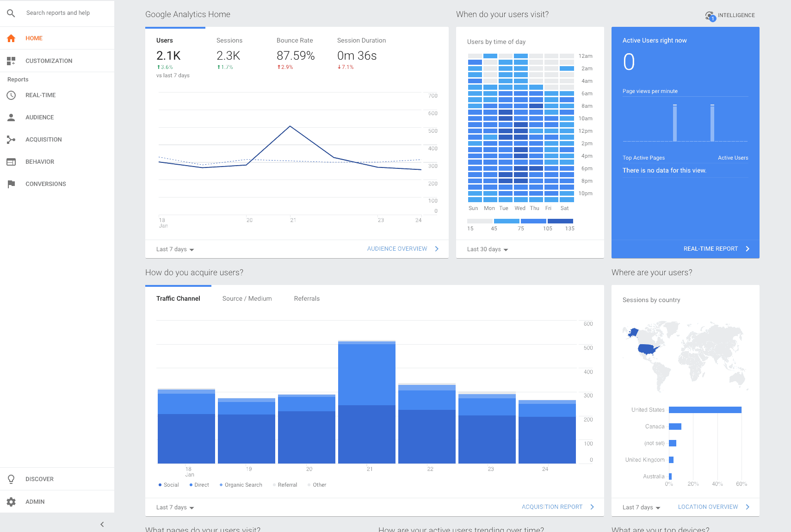Click the search reports input field
This screenshot has width=791, height=532.
click(58, 13)
